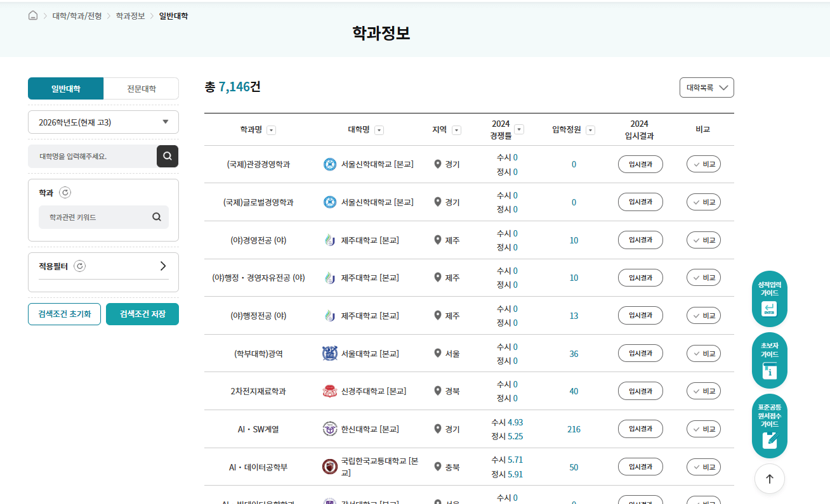Open the 2026학년도(현재 고3) year dropdown
Image resolution: width=830 pixels, height=504 pixels.
pos(103,122)
